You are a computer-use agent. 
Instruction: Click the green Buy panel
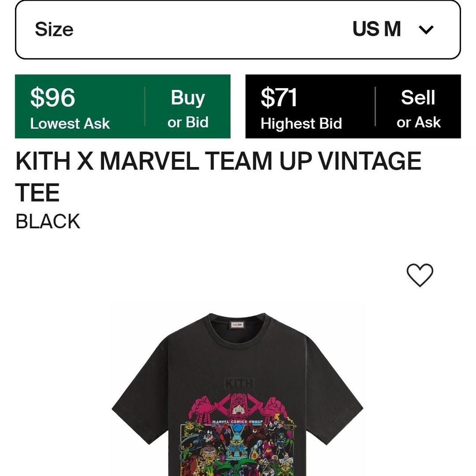point(123,107)
